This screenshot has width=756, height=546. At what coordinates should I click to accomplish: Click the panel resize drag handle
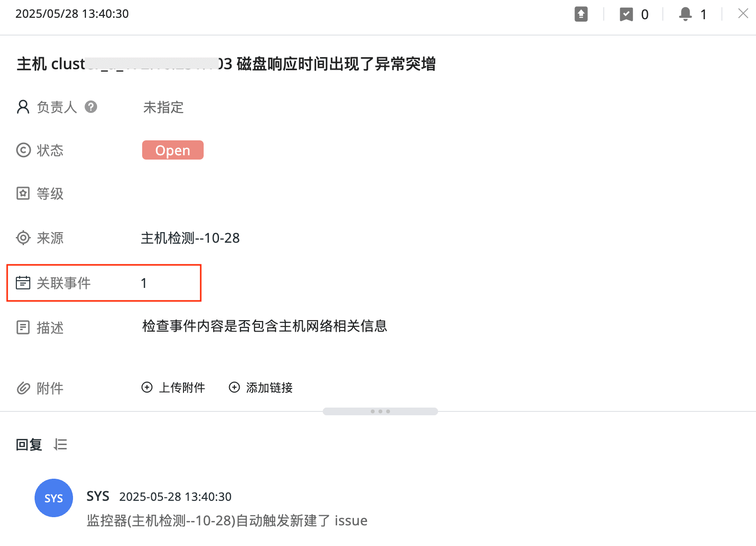point(380,411)
